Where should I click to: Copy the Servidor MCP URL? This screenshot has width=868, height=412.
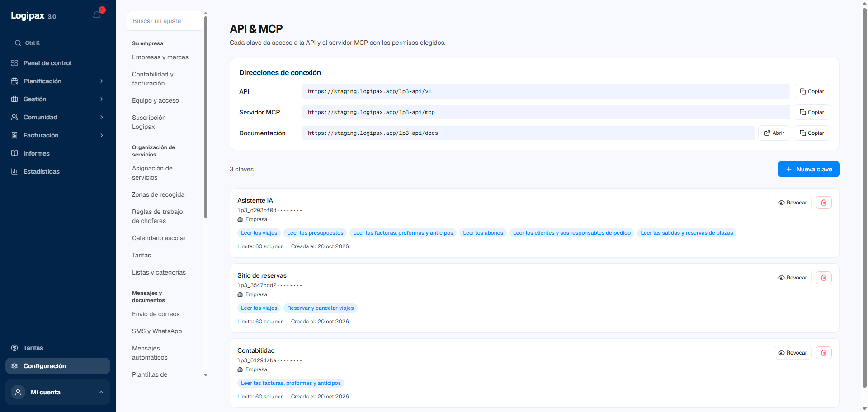812,112
